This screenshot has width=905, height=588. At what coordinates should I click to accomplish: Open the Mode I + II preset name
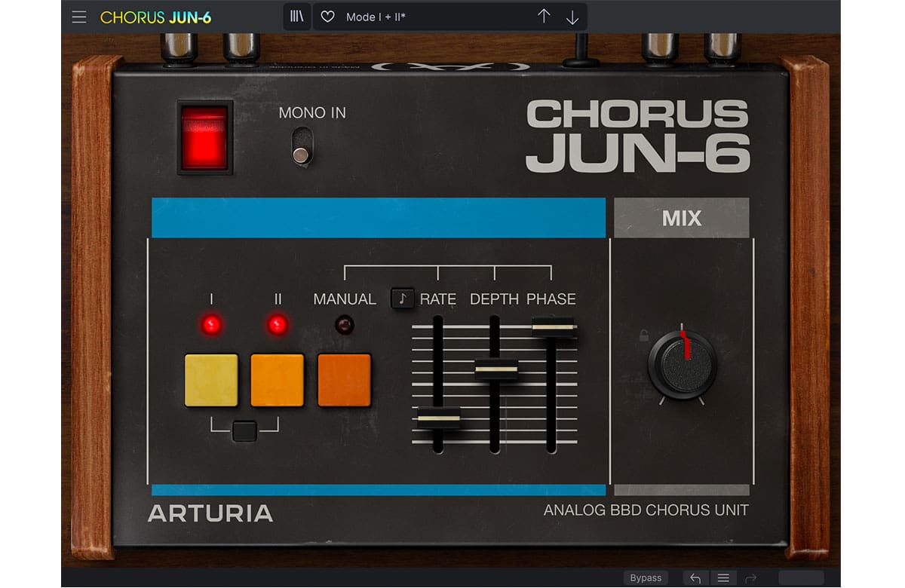[x=376, y=17]
